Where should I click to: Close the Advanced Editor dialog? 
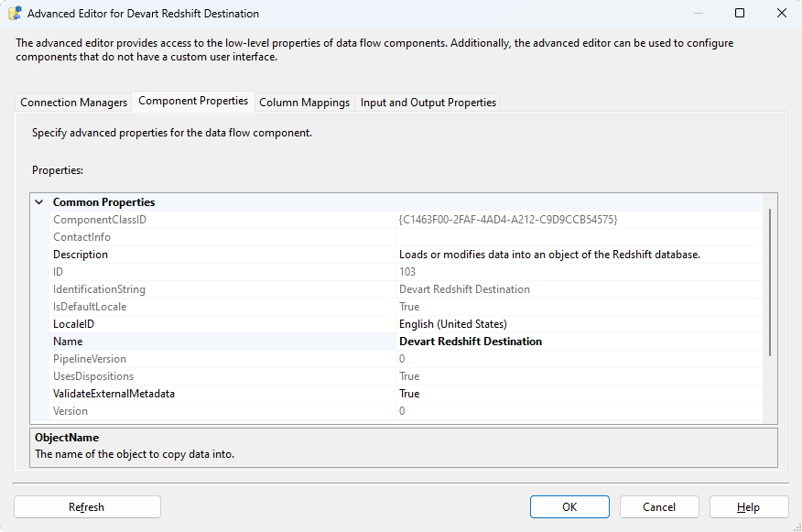pos(781,14)
